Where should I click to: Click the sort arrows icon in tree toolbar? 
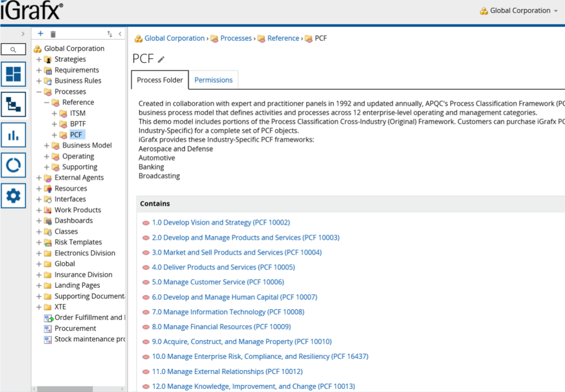[x=109, y=34]
